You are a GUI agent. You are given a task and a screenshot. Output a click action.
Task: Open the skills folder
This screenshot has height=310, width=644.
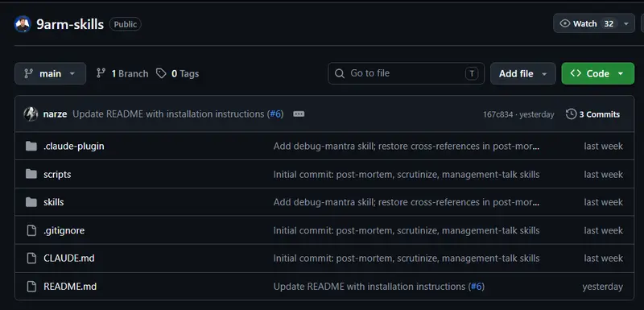[53, 202]
